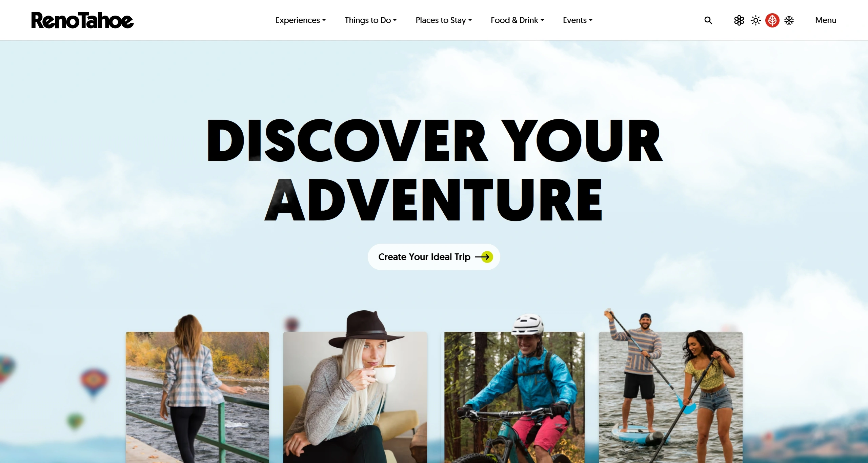Image resolution: width=868 pixels, height=463 pixels.
Task: Open the Food & Drink menu
Action: point(517,20)
